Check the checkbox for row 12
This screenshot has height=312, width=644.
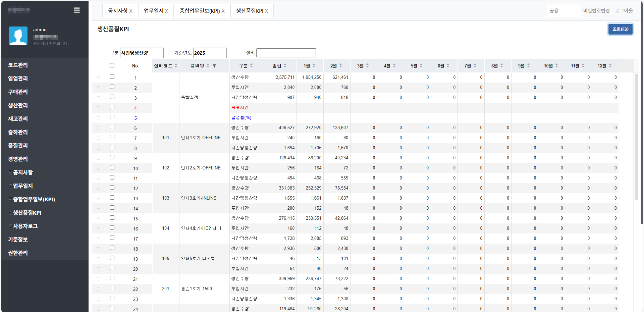(x=112, y=188)
